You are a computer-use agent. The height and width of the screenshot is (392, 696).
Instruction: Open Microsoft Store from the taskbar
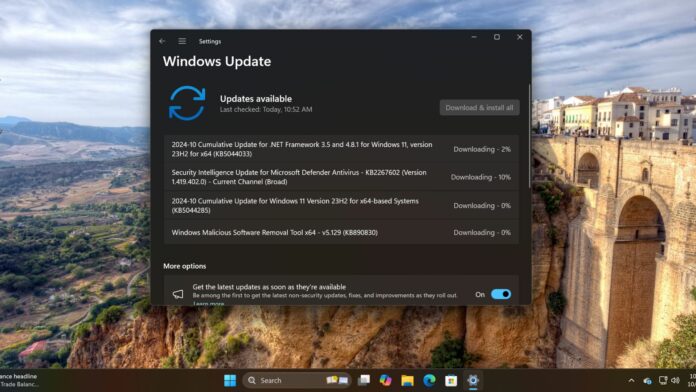[451, 380]
